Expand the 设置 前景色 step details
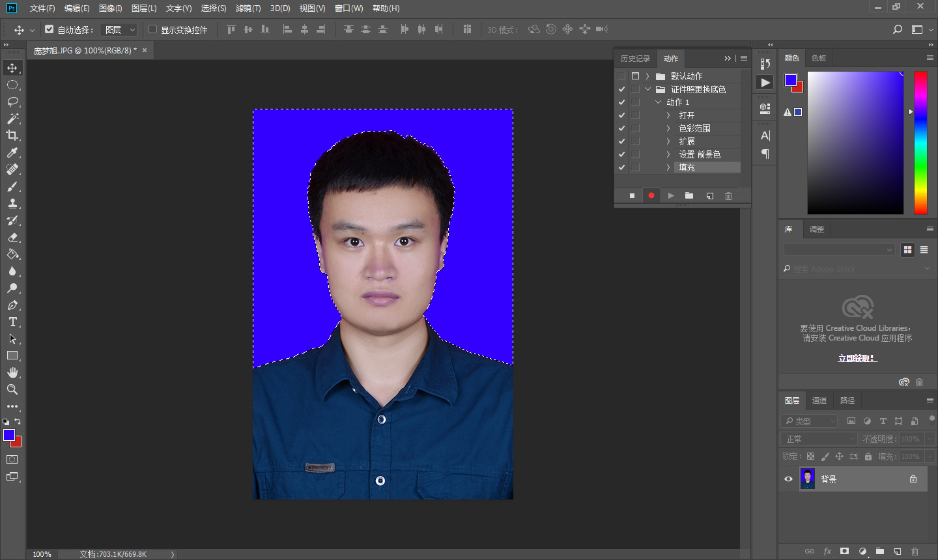The height and width of the screenshot is (560, 938). pyautogui.click(x=668, y=154)
